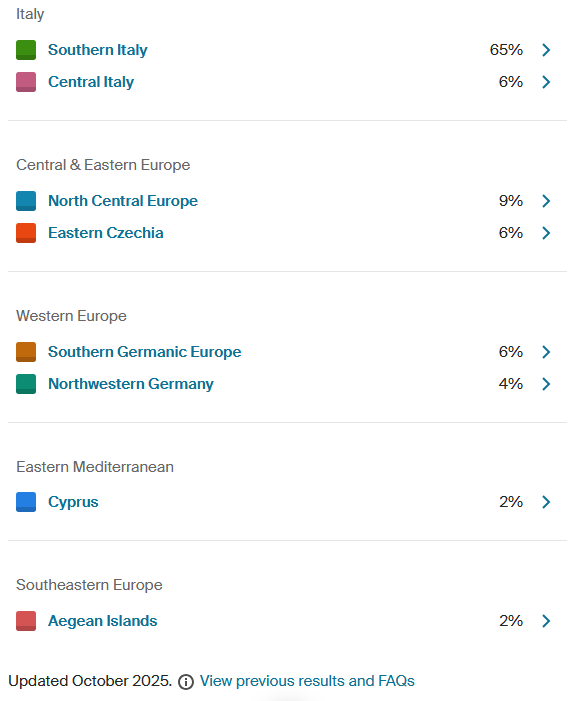Click the info icon beside Updated October 2025

(x=186, y=682)
